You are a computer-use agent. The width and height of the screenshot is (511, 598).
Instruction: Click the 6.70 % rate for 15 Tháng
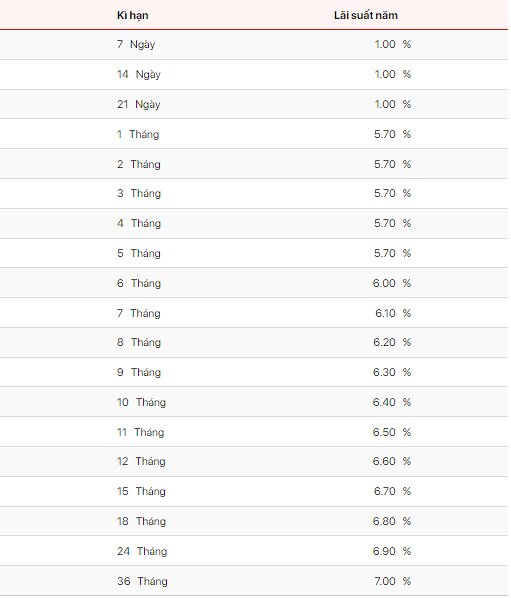pyautogui.click(x=392, y=491)
